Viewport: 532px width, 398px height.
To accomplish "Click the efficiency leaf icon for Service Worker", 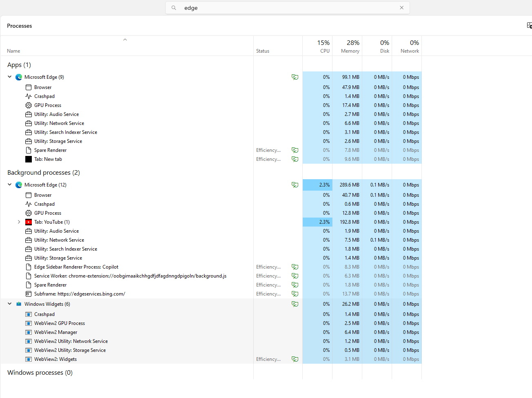I will coord(295,276).
